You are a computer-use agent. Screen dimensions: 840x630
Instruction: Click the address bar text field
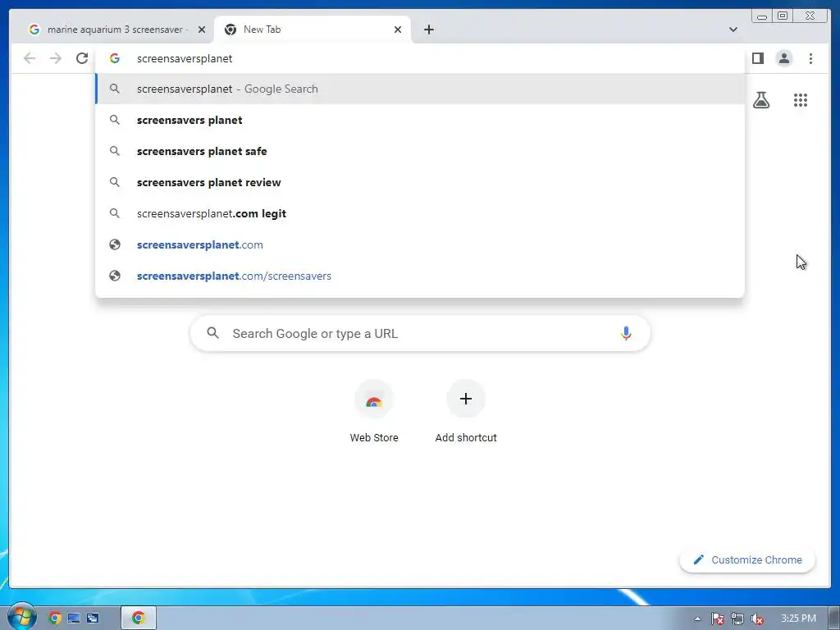click(420, 58)
